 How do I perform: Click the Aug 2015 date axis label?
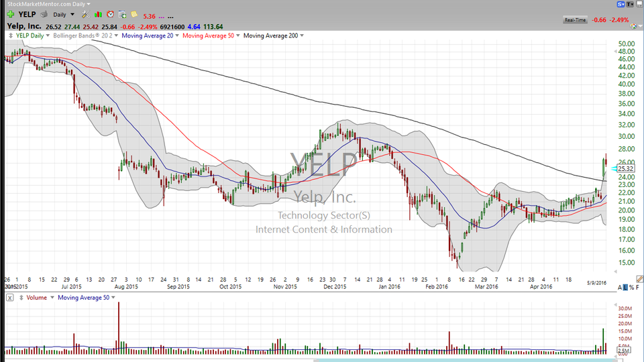click(x=126, y=286)
